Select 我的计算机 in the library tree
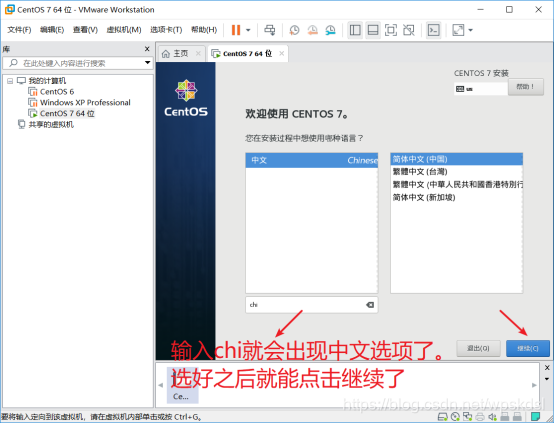Screen dimensions: 554x423 (47, 81)
